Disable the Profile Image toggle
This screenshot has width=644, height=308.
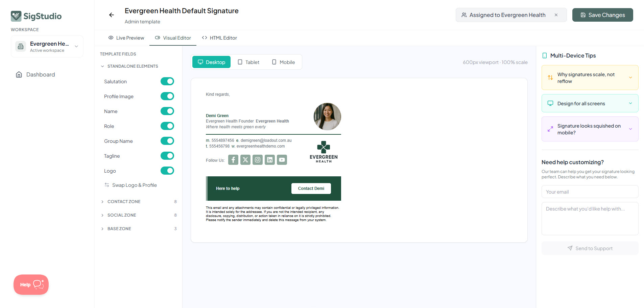(x=167, y=96)
